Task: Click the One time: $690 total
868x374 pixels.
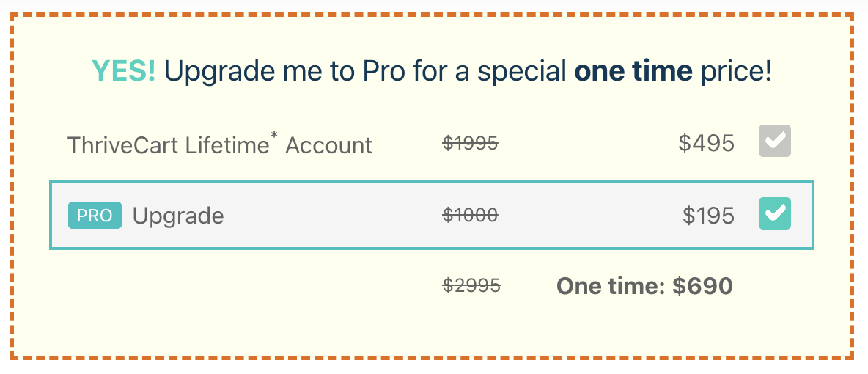Action: click(x=644, y=286)
